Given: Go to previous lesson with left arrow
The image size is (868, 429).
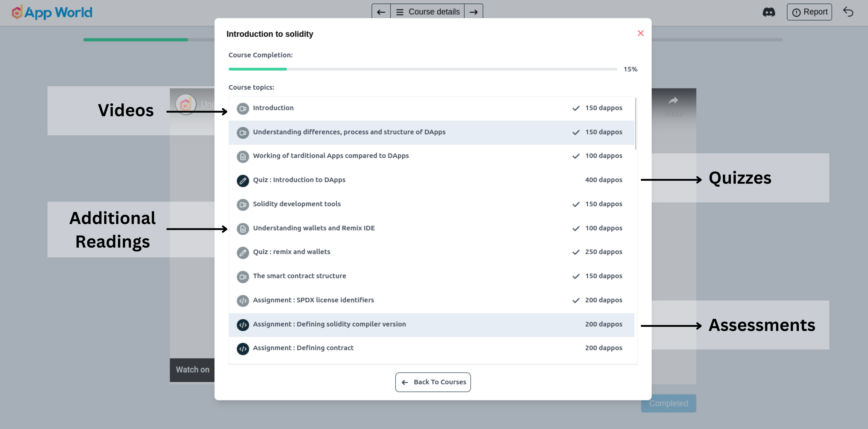Looking at the screenshot, I should coord(381,12).
